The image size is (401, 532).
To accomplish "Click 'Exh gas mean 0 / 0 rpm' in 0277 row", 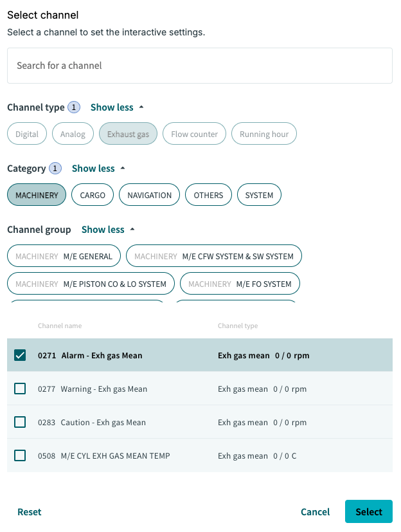I will click(x=262, y=389).
